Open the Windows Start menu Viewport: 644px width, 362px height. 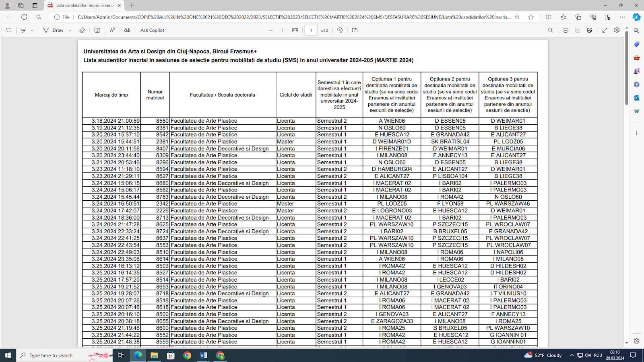[x=8, y=355]
